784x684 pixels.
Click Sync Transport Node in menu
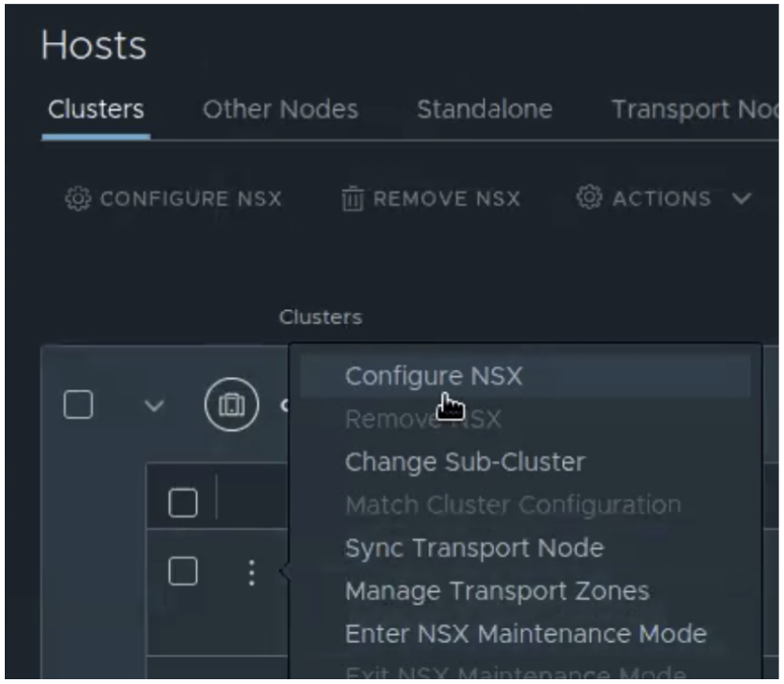click(x=474, y=548)
